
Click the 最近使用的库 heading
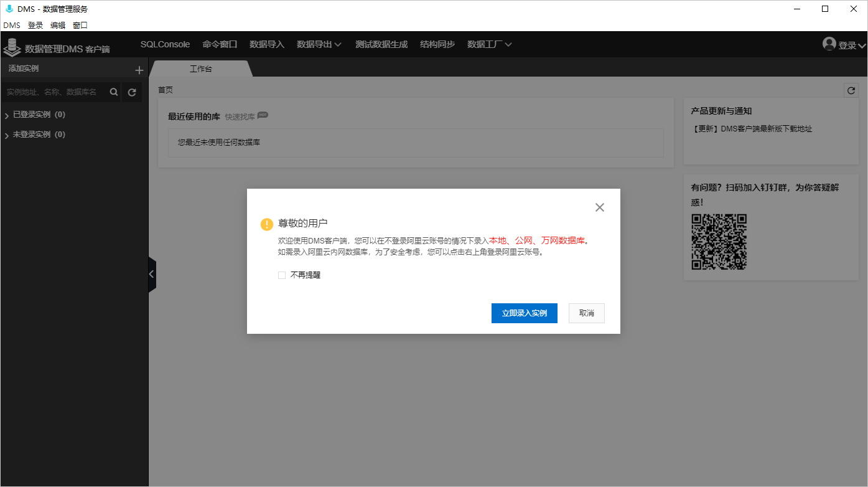point(194,116)
